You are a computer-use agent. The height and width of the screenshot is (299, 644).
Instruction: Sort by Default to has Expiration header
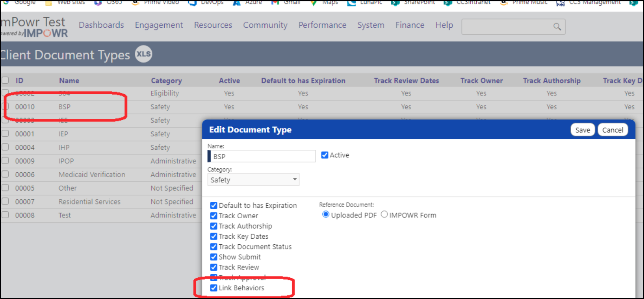click(x=303, y=81)
